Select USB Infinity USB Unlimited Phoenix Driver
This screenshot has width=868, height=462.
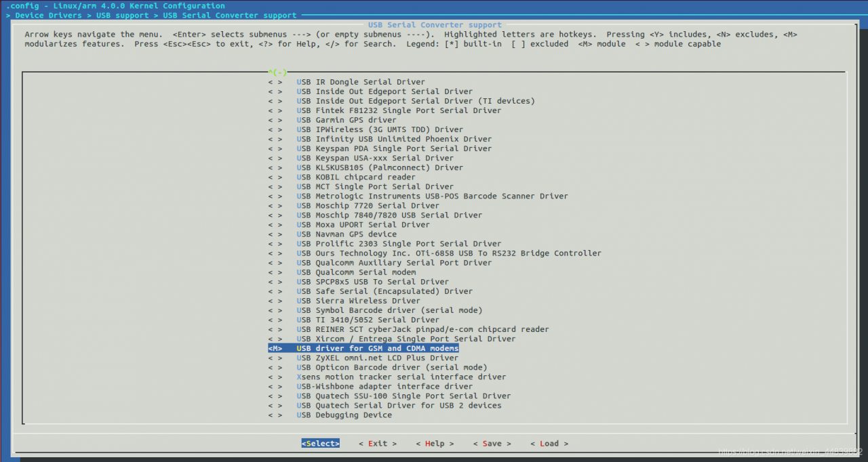[394, 139]
